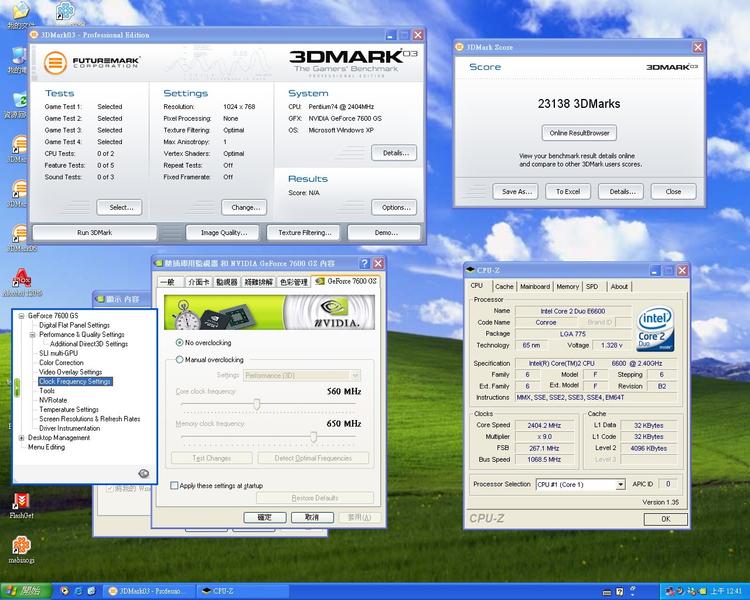This screenshot has height=600, width=750.
Task: Click the Change... button under Settings
Action: (244, 207)
